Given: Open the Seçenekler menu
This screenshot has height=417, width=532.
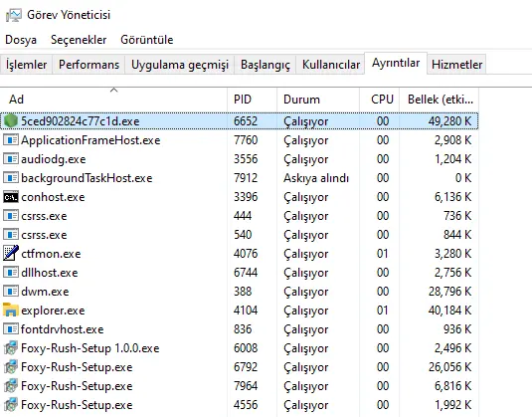Looking at the screenshot, I should pos(79,40).
